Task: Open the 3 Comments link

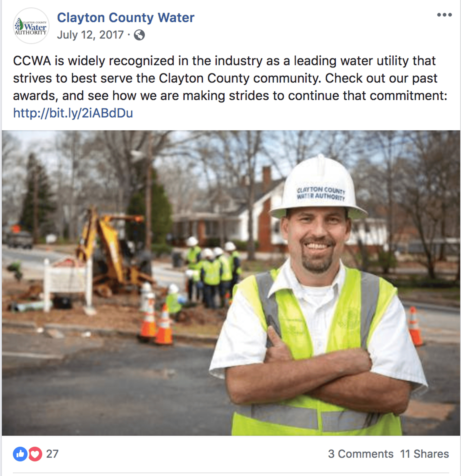Action: 361,454
